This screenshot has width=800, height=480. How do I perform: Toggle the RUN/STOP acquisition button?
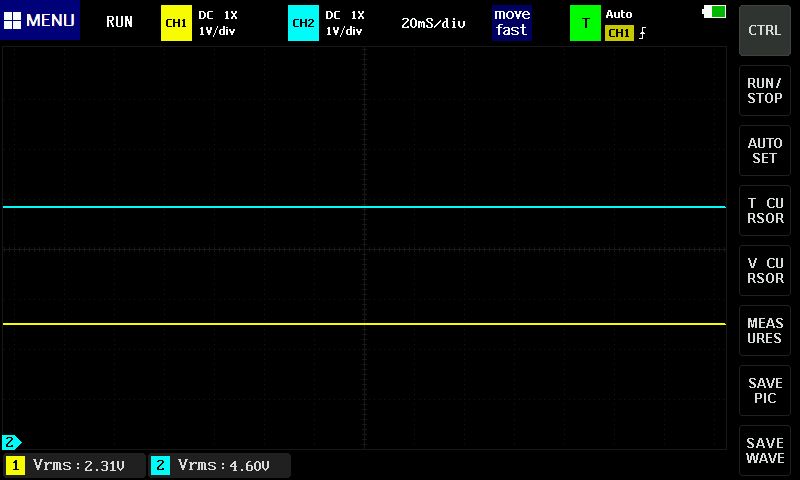pos(765,91)
